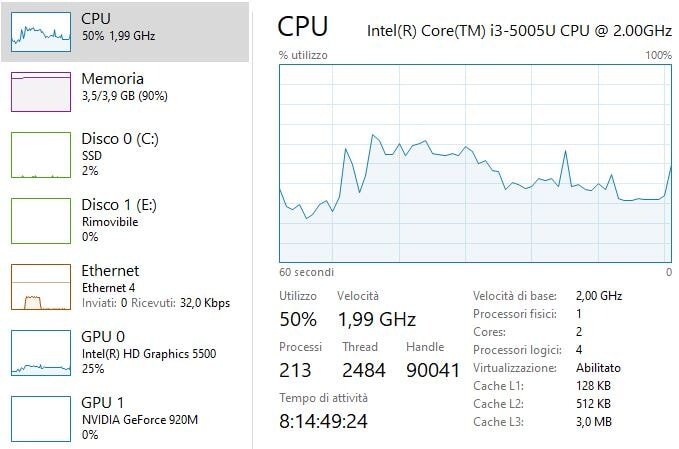Click the GPU 1 thumbnail graph
Viewport: 679px width, 449px height.
pyautogui.click(x=40, y=418)
